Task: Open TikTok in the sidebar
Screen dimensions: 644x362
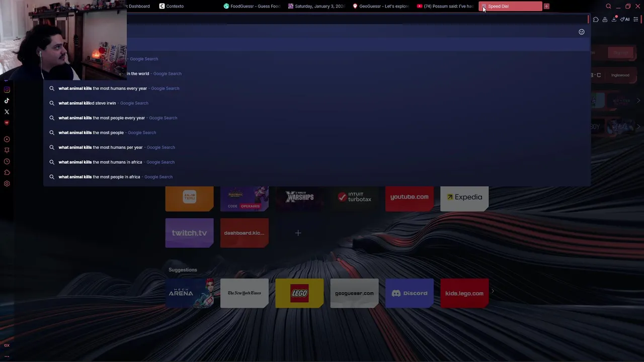Action: pyautogui.click(x=7, y=101)
